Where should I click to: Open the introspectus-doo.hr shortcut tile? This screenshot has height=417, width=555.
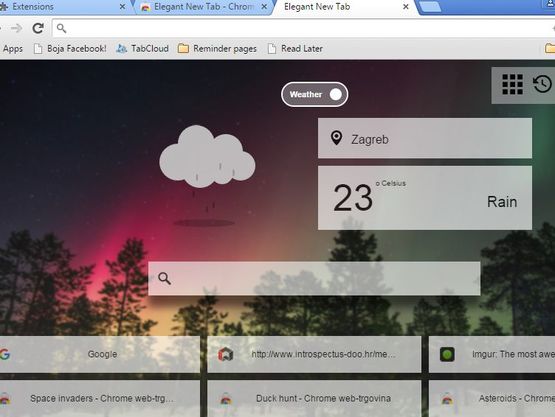tap(314, 354)
